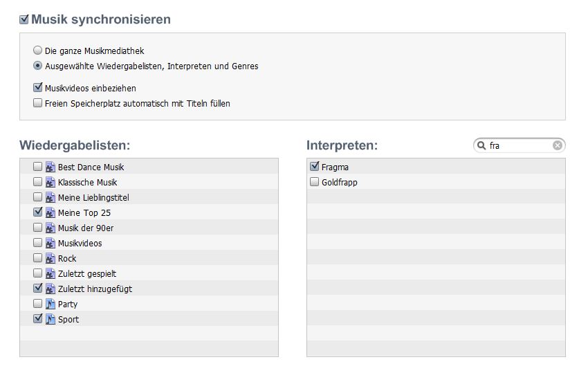Click inside the Interpreten search field
This screenshot has width=588, height=373.
520,145
